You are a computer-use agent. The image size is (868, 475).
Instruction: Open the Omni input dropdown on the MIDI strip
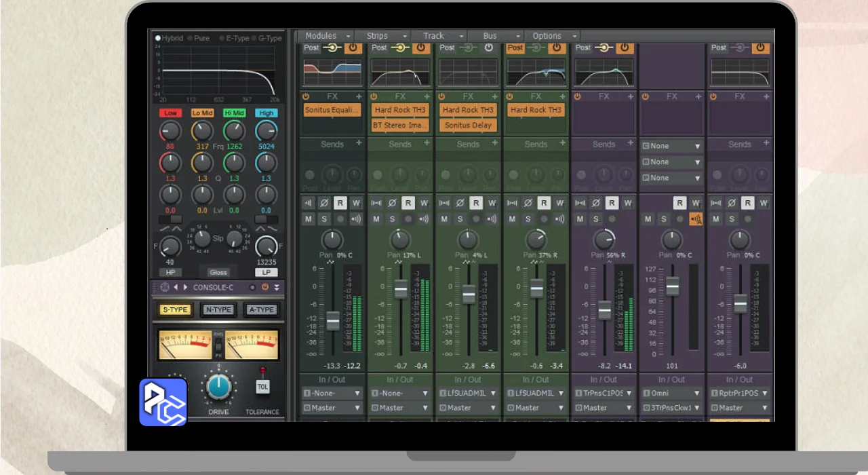(671, 393)
